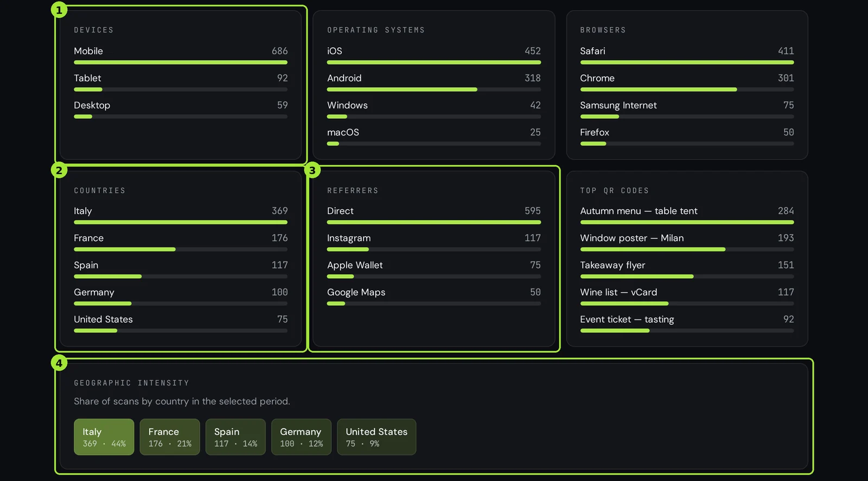Image resolution: width=868 pixels, height=481 pixels.
Task: Click the Referrers card heading
Action: (x=353, y=190)
